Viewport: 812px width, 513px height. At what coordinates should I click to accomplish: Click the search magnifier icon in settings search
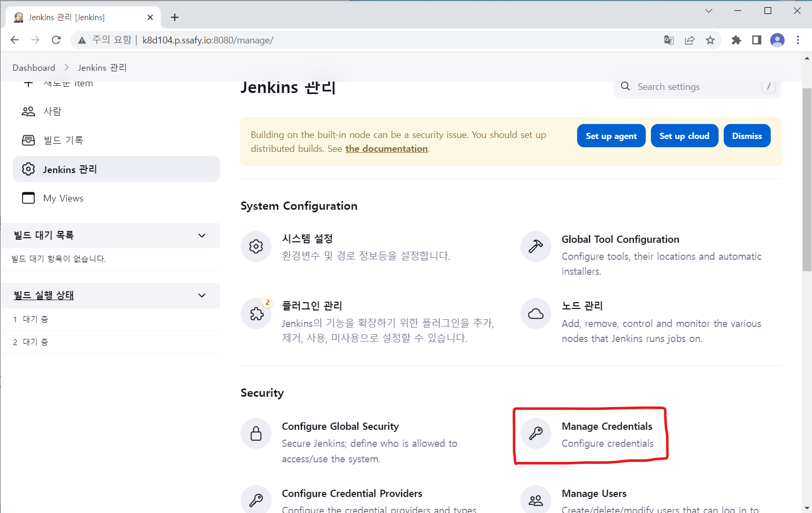tap(625, 86)
